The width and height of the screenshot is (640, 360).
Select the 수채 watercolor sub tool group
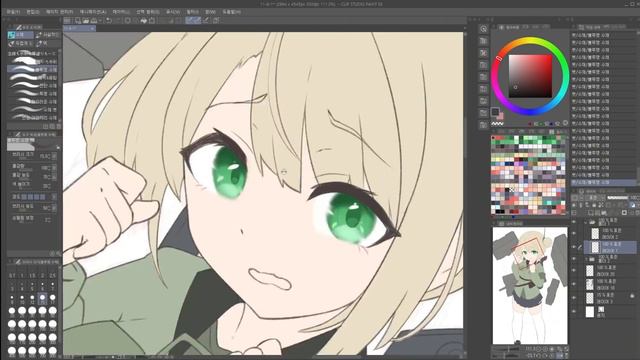20,35
